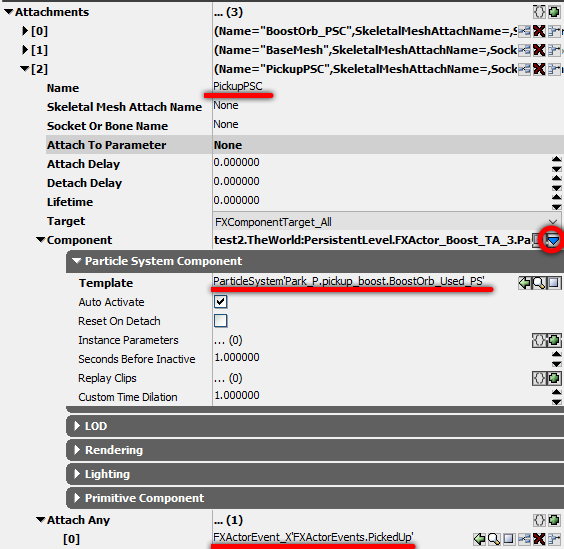The width and height of the screenshot is (564, 549).
Task: Add element to Instance Parameters array
Action: (x=554, y=340)
